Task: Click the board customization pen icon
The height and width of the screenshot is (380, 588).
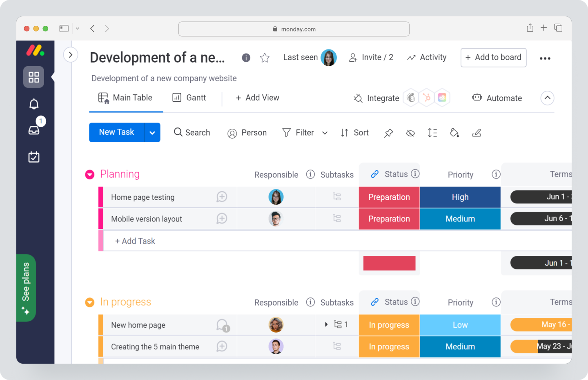Action: tap(477, 133)
